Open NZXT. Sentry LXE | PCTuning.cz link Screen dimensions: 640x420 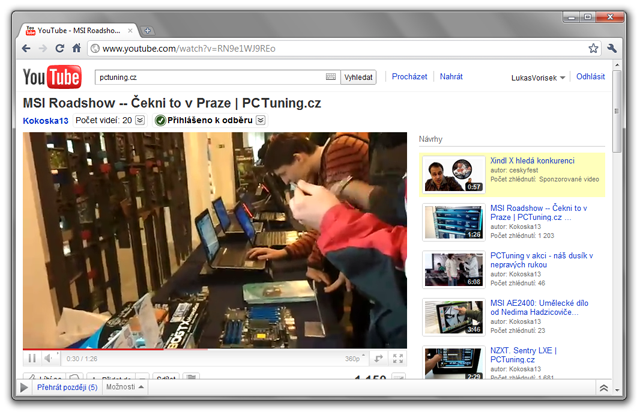tap(523, 355)
